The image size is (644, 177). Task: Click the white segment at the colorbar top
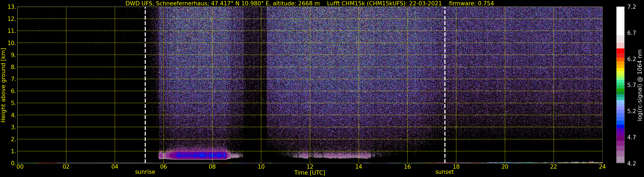[x=620, y=21]
